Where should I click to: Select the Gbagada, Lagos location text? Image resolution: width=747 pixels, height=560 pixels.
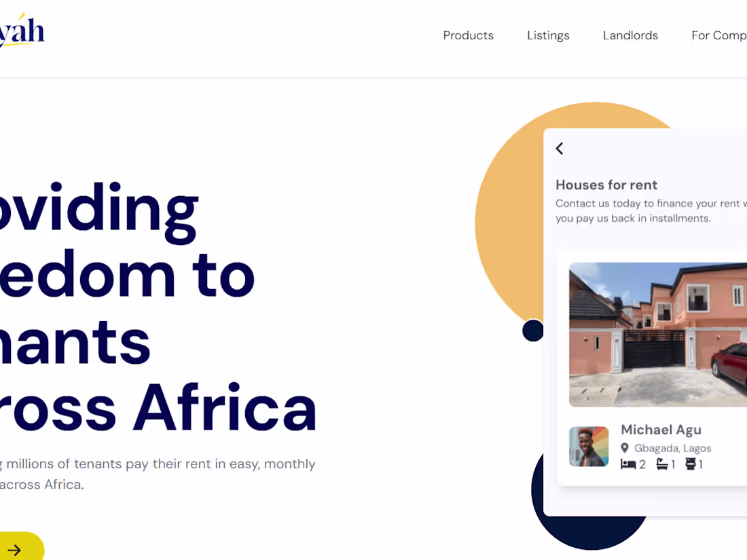pos(672,448)
